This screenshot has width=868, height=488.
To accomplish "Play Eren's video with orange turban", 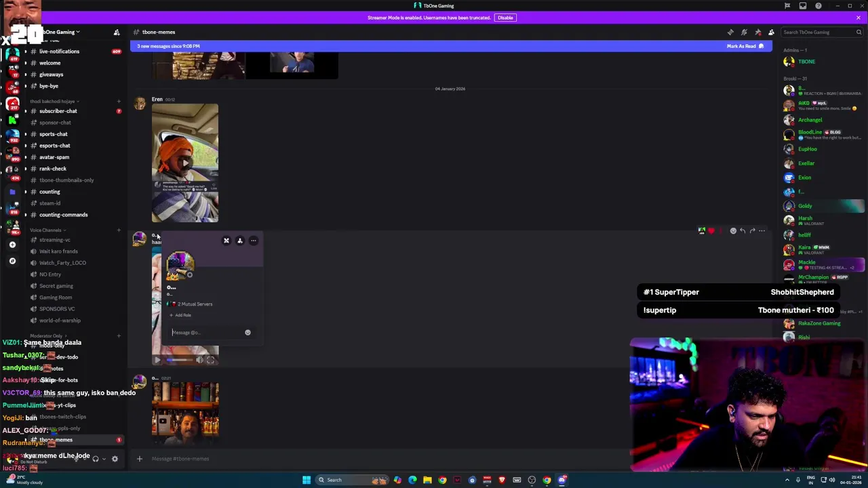I will (x=185, y=163).
